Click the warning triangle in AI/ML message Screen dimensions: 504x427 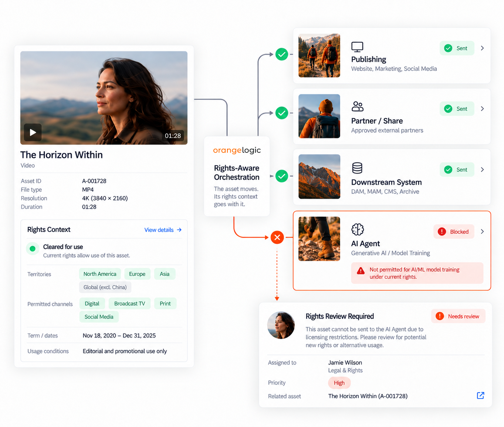361,271
